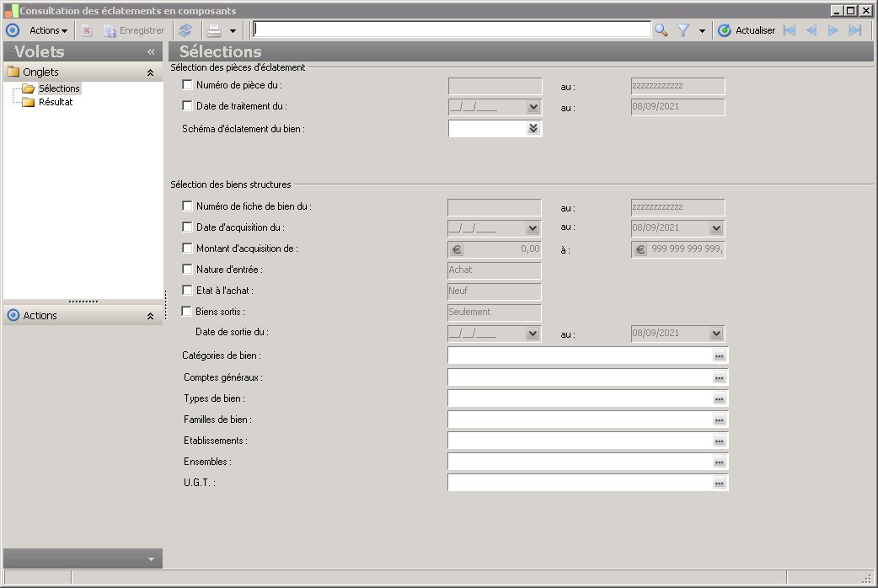
Task: Enable the Date d'acquisition du checkbox
Action: tap(187, 227)
